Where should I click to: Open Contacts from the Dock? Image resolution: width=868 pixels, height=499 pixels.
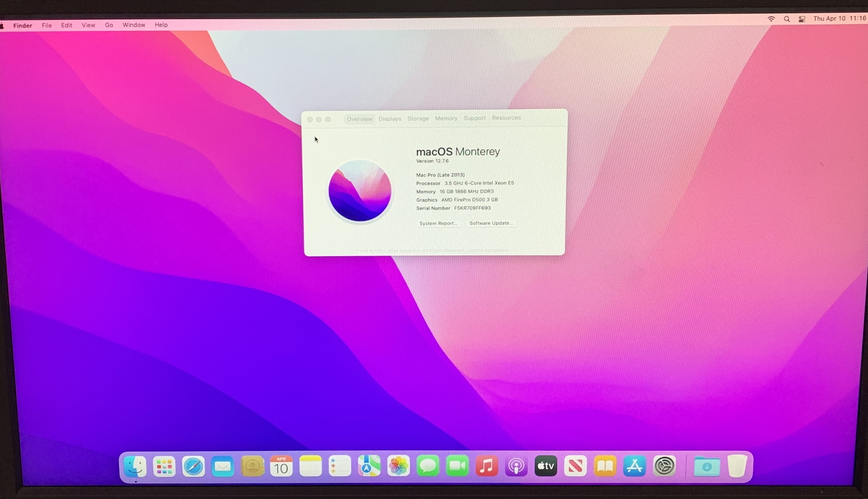tap(252, 466)
